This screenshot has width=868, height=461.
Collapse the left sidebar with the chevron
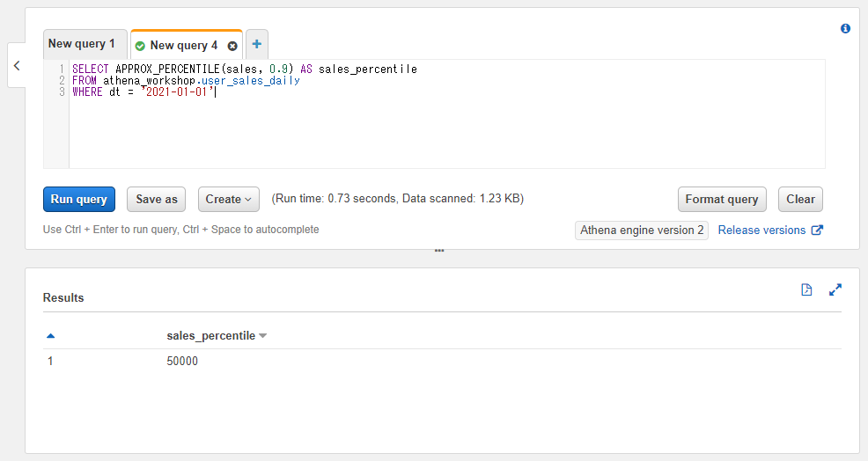coord(17,65)
